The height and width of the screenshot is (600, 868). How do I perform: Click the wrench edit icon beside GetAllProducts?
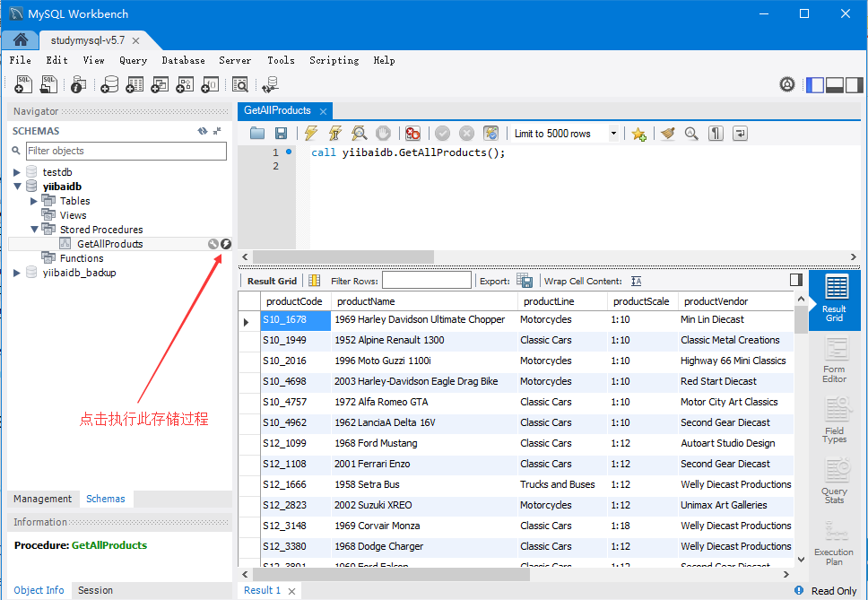213,244
